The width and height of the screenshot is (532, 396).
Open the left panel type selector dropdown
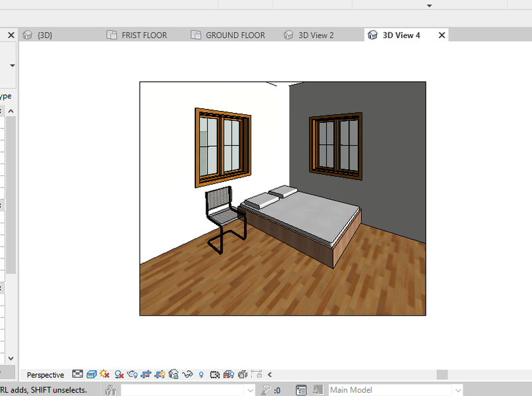[x=12, y=65]
